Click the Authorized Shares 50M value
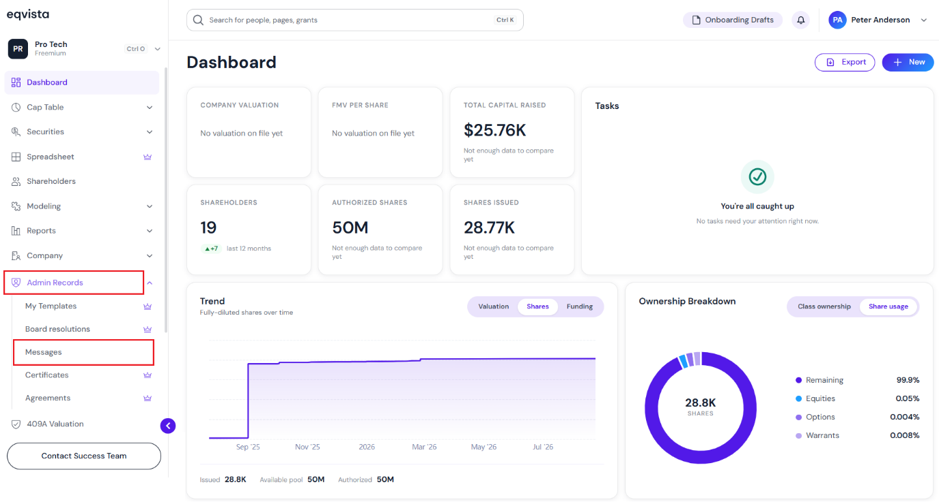 (x=350, y=227)
